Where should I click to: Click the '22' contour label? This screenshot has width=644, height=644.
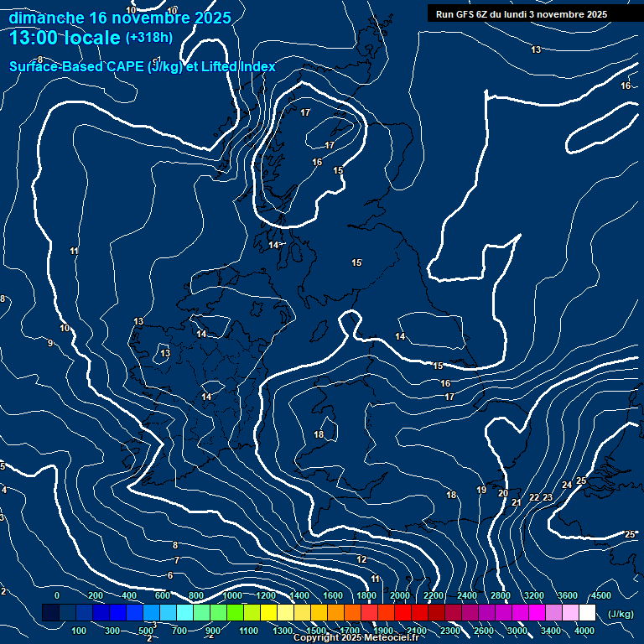pos(534,497)
